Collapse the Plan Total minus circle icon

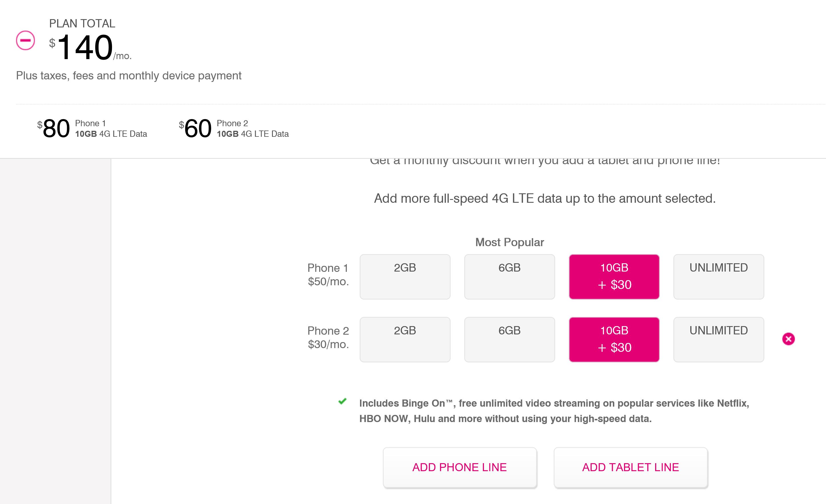pyautogui.click(x=25, y=40)
